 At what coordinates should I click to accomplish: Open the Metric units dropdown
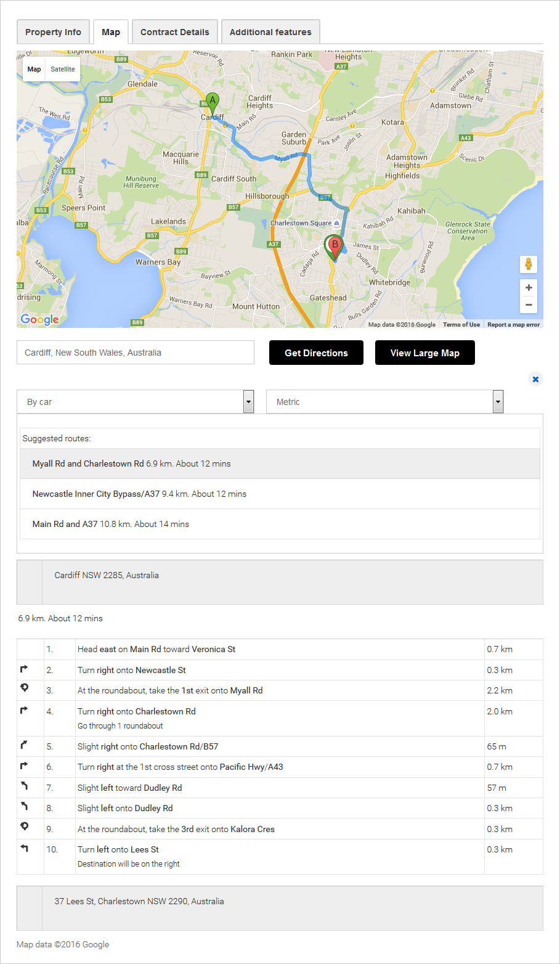[x=385, y=402]
